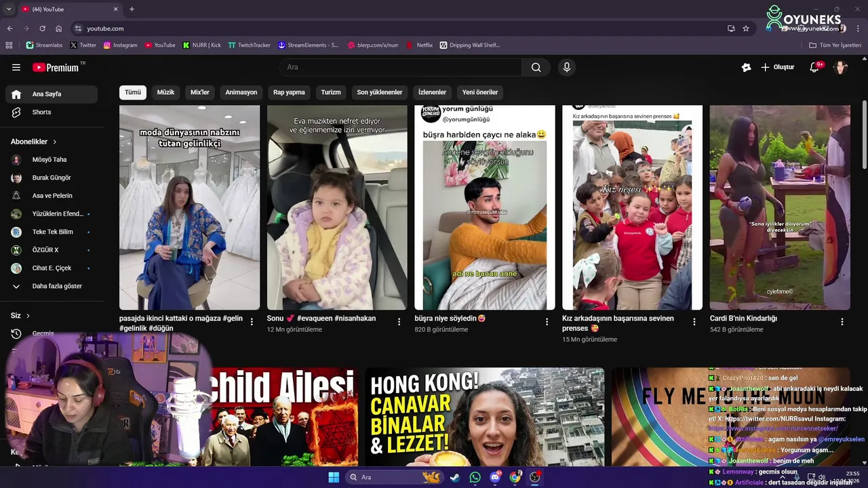Select the Mix'ler filter chip
Image resolution: width=868 pixels, height=488 pixels.
[x=200, y=92]
